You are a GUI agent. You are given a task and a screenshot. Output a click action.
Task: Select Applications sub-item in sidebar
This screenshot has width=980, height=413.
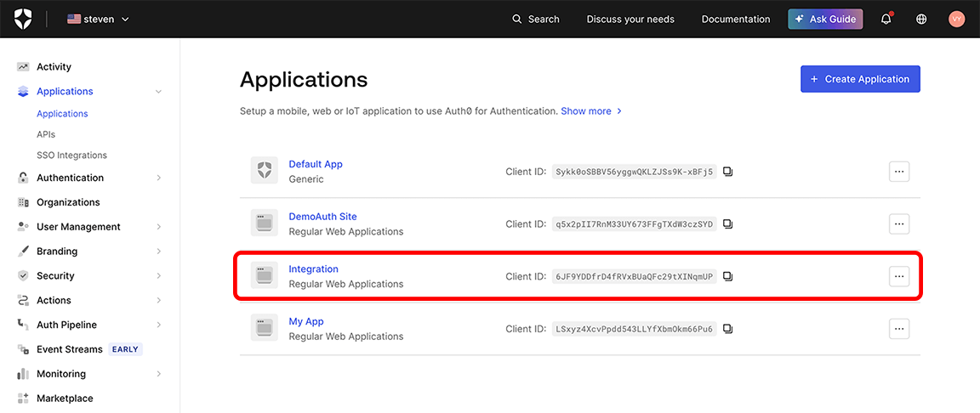tap(62, 114)
